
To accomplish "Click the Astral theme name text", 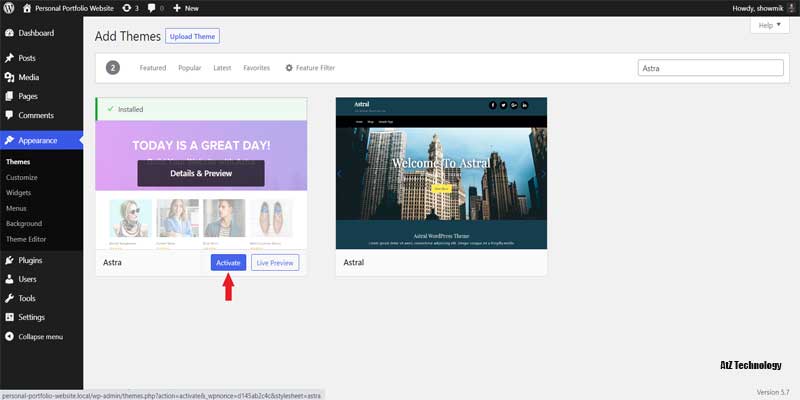I will (x=354, y=263).
